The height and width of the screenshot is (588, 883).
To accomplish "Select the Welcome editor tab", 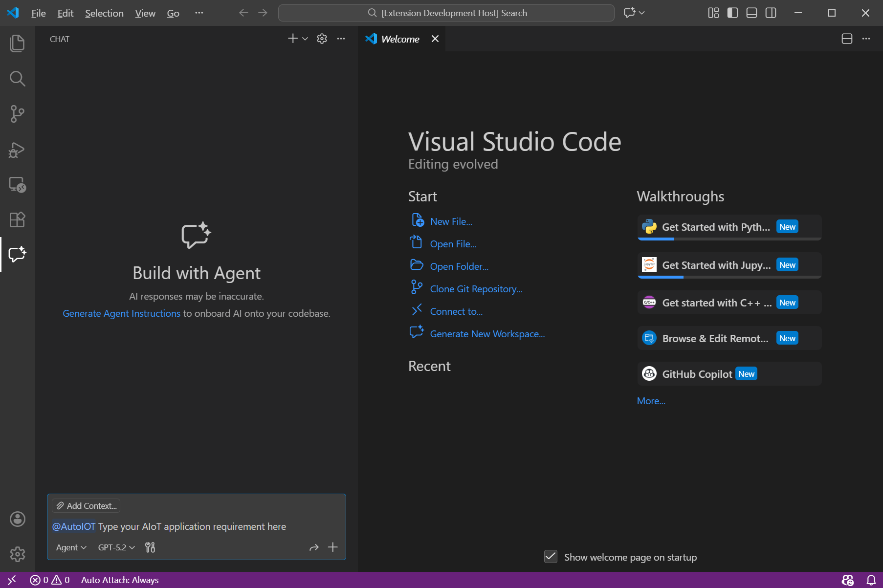I will pos(400,39).
